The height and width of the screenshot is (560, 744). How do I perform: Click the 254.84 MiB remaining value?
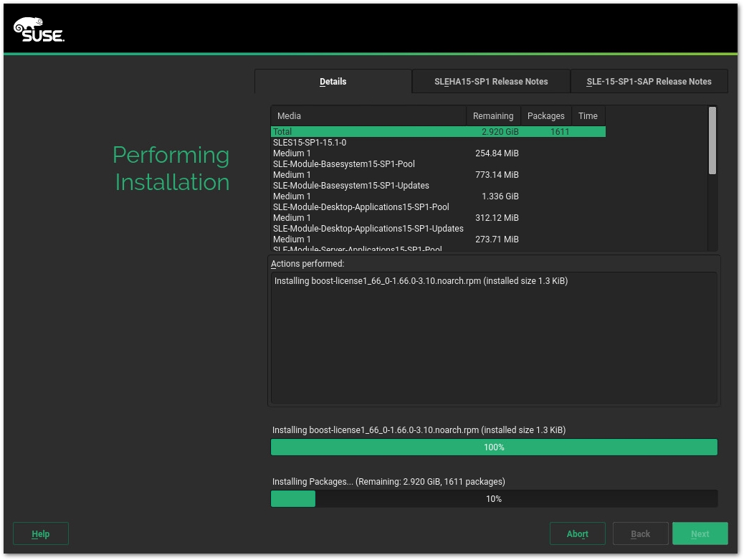(497, 153)
